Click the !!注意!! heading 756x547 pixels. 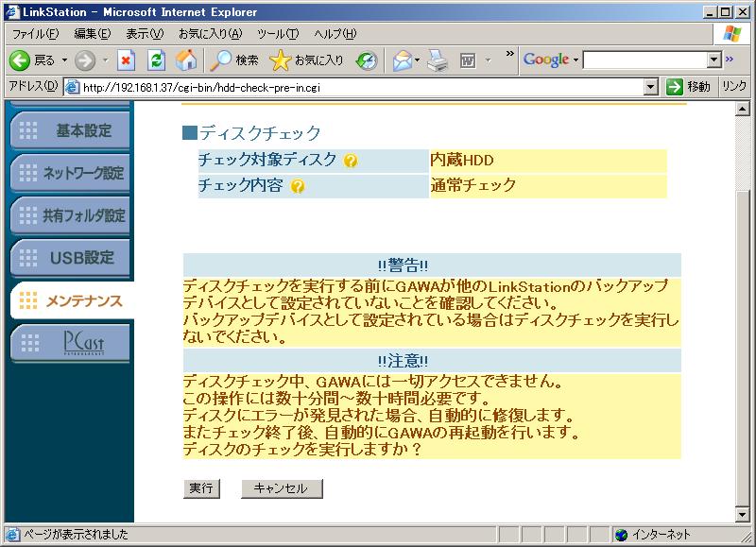tap(403, 361)
